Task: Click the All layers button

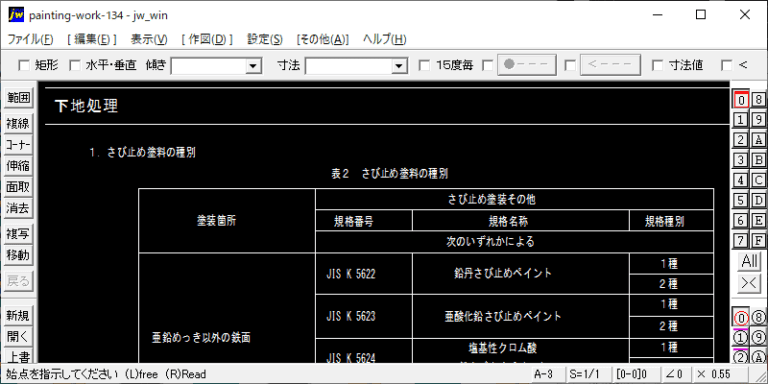Action: [749, 262]
